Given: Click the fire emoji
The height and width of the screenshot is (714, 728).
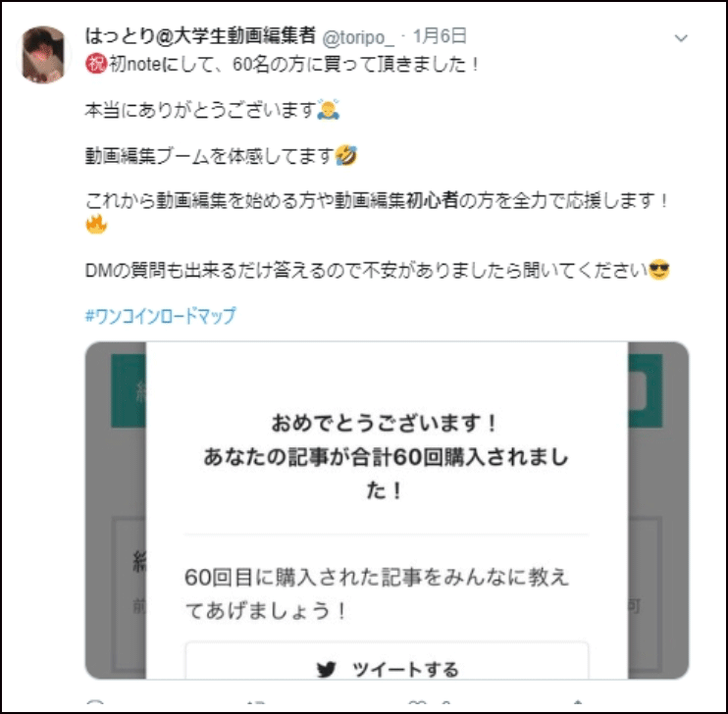Looking at the screenshot, I should pyautogui.click(x=96, y=224).
